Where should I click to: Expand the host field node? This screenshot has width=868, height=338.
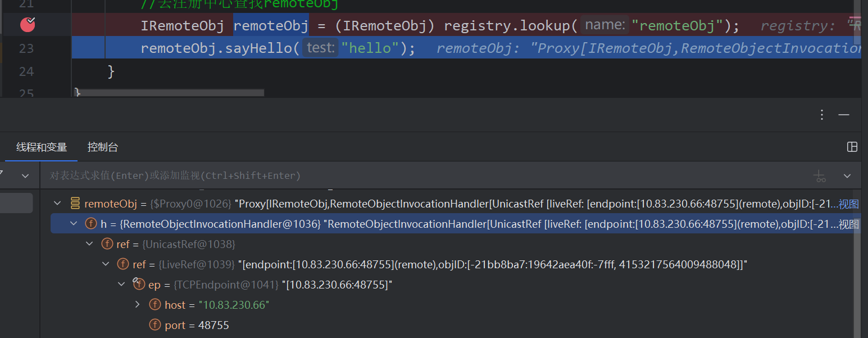click(x=138, y=305)
